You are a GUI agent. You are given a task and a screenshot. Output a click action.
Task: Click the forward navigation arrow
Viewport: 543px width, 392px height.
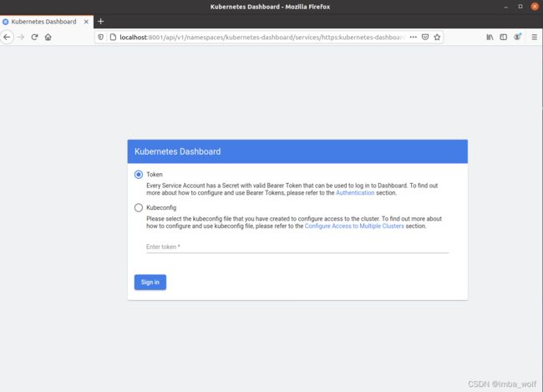pos(21,37)
